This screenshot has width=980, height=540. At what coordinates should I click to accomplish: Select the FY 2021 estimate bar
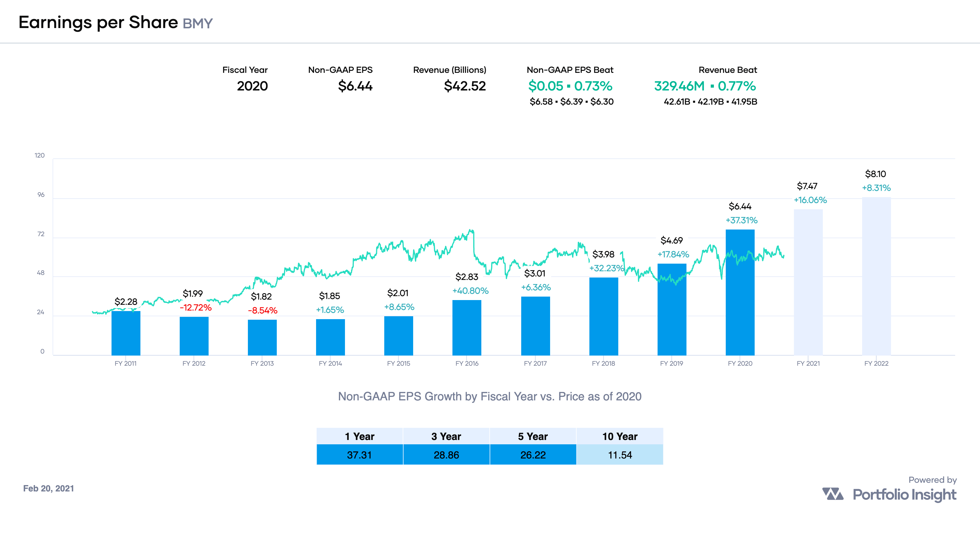(808, 282)
